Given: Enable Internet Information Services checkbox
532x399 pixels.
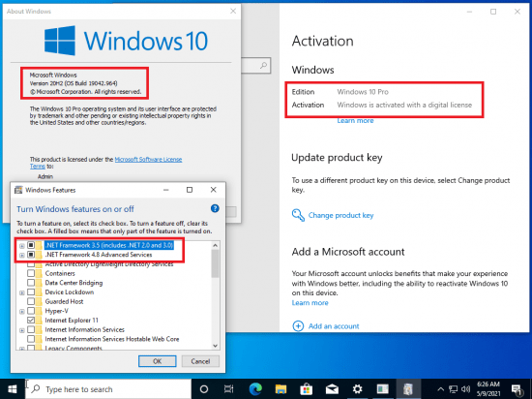Looking at the screenshot, I should click(x=31, y=329).
